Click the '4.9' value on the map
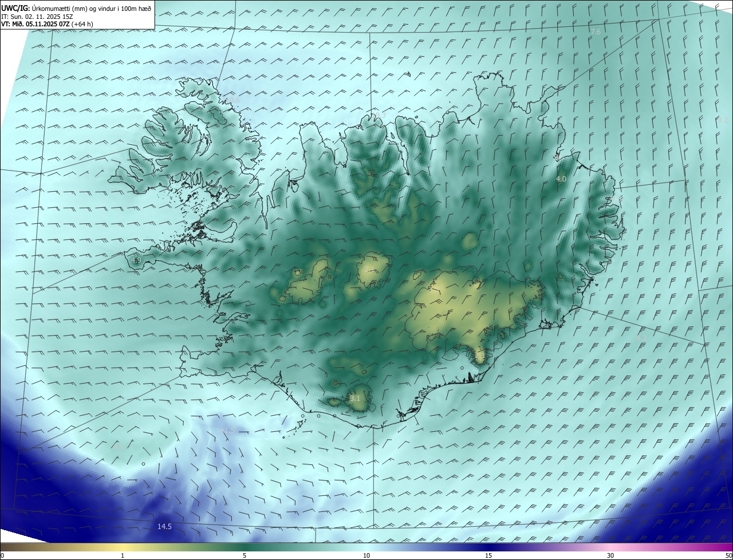Screen dimensions: 733x560 (x=136, y=261)
